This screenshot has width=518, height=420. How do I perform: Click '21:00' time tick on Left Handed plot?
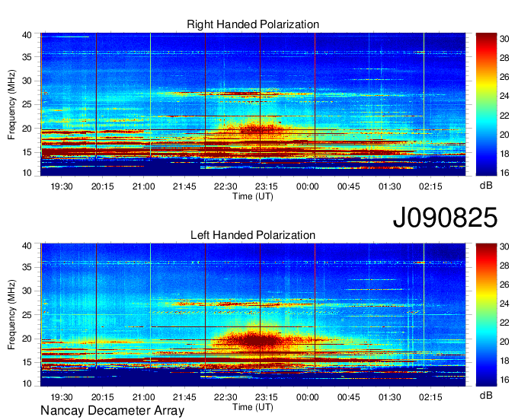(x=143, y=397)
